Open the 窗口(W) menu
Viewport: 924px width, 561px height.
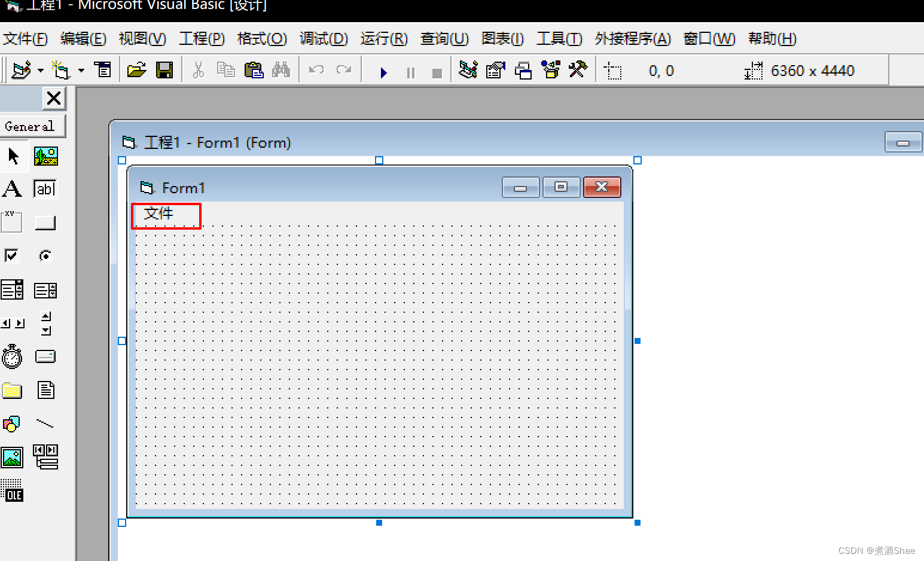point(709,39)
